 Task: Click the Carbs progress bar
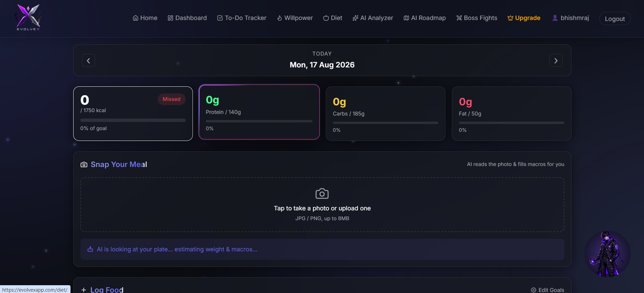pos(385,123)
